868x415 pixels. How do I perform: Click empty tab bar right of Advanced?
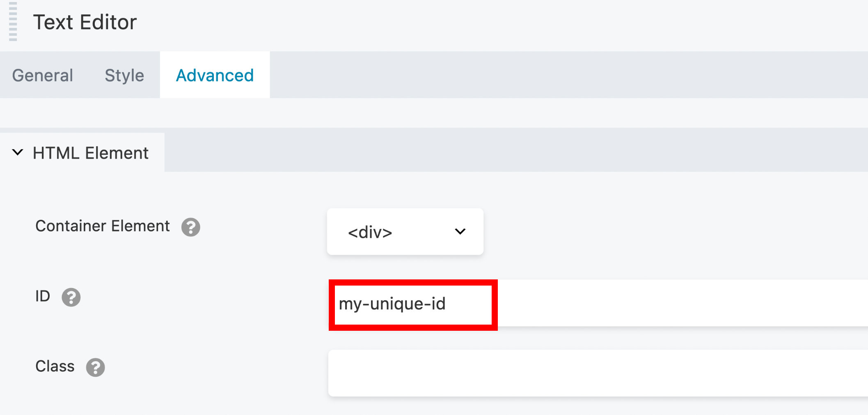(x=566, y=75)
